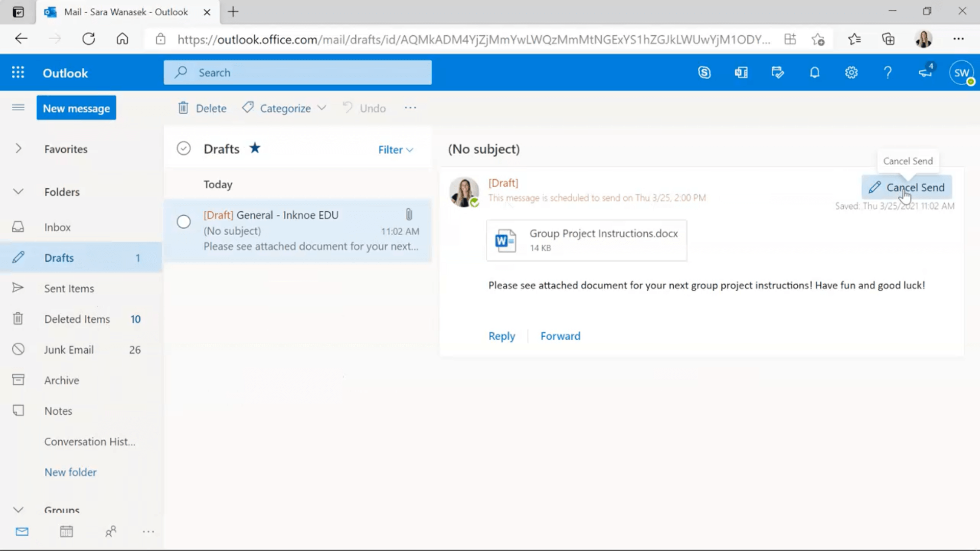The width and height of the screenshot is (980, 551).
Task: Click the Outlook app grid waffle icon
Action: (x=17, y=72)
